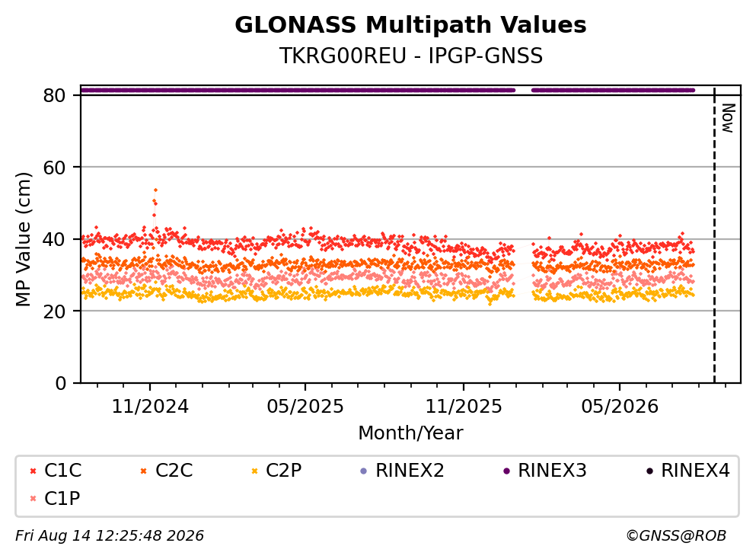The height and width of the screenshot is (559, 756).
Task: Click the chart title GLONASS Multipath Values
Action: 410,24
